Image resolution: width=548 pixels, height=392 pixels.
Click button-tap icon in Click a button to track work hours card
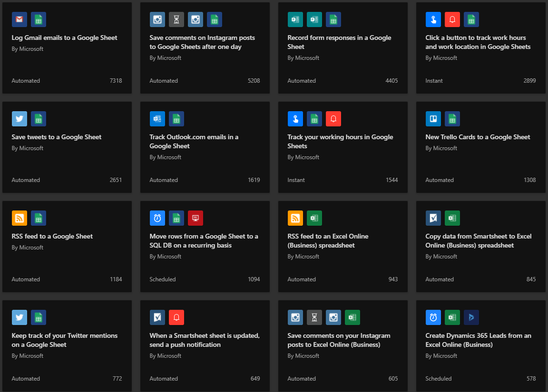tap(433, 19)
